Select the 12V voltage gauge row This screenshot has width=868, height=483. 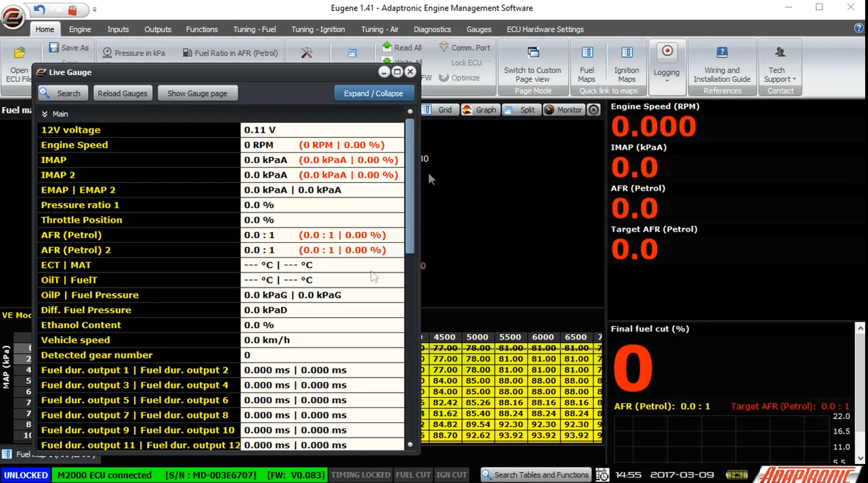point(221,130)
